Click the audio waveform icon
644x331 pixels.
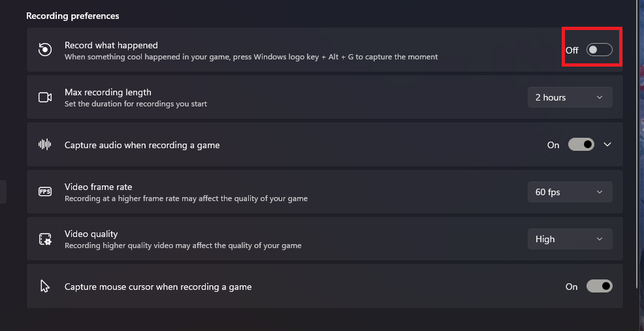(45, 145)
